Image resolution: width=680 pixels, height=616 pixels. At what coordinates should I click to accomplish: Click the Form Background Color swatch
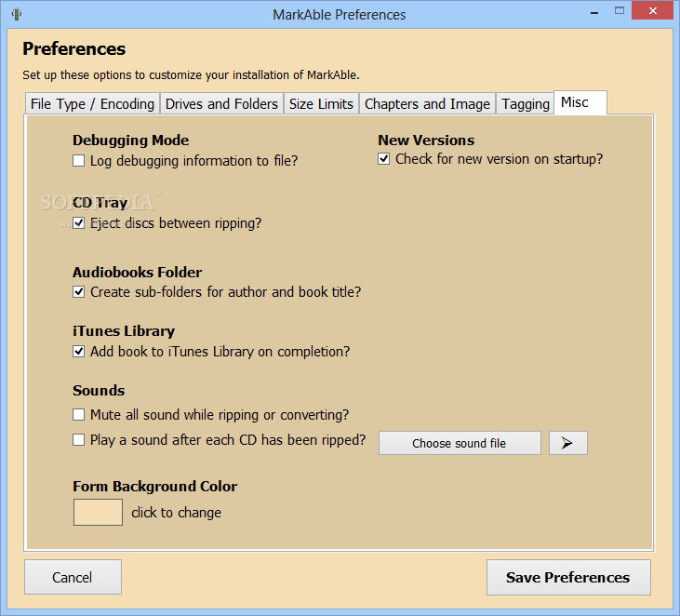98,513
